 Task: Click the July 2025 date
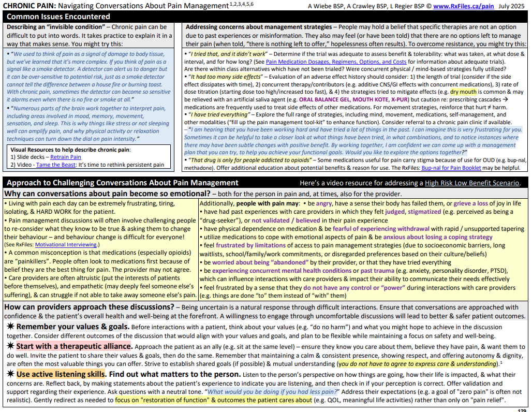511,6
